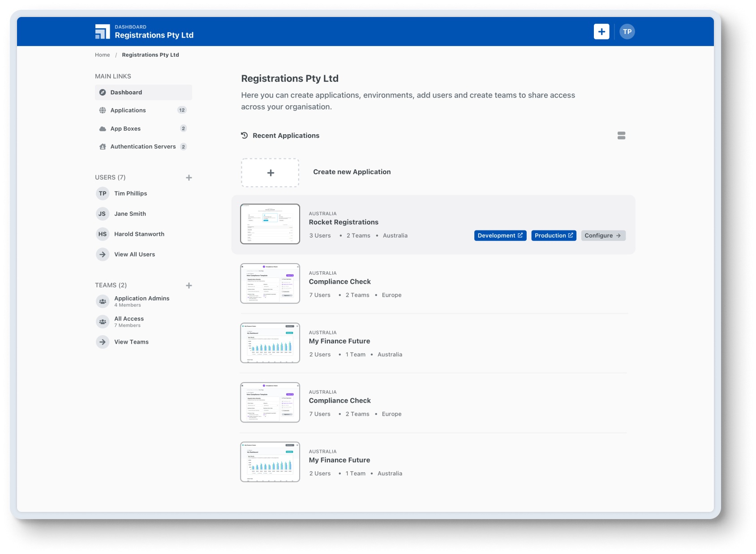Open the Authentication Servers menu item
This screenshot has height=554, width=756.
click(143, 146)
